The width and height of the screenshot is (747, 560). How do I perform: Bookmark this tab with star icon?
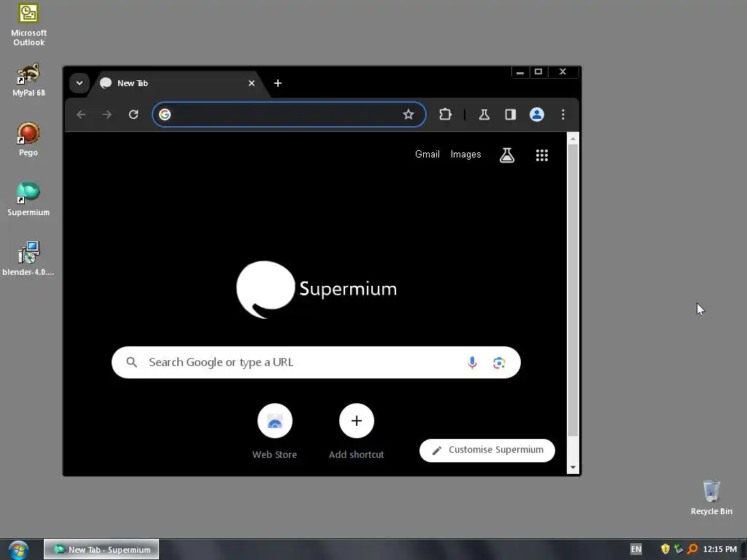pos(409,114)
